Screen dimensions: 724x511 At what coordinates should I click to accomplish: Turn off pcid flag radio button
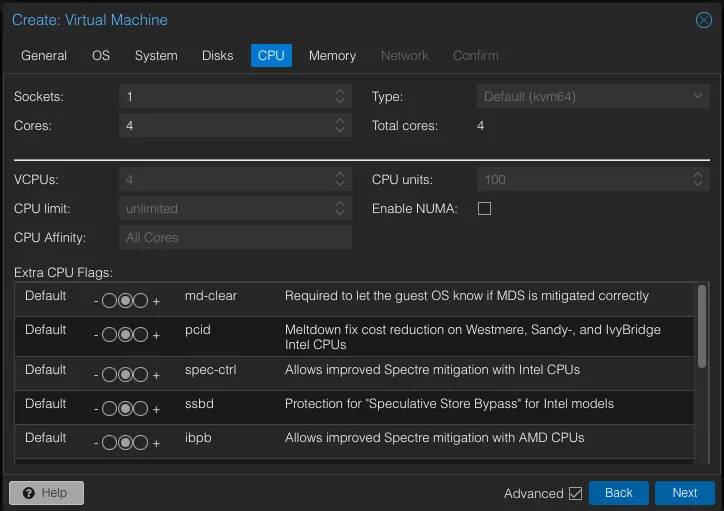point(109,335)
